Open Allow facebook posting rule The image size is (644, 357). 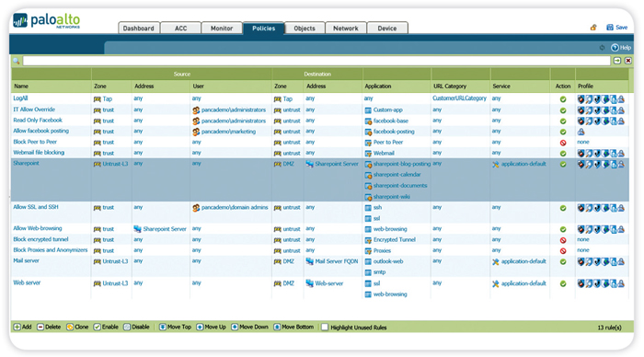[x=41, y=131]
